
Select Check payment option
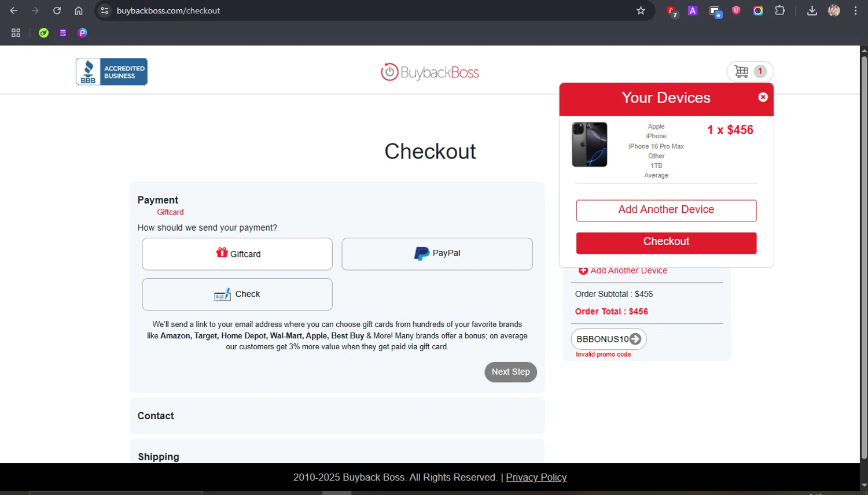237,294
